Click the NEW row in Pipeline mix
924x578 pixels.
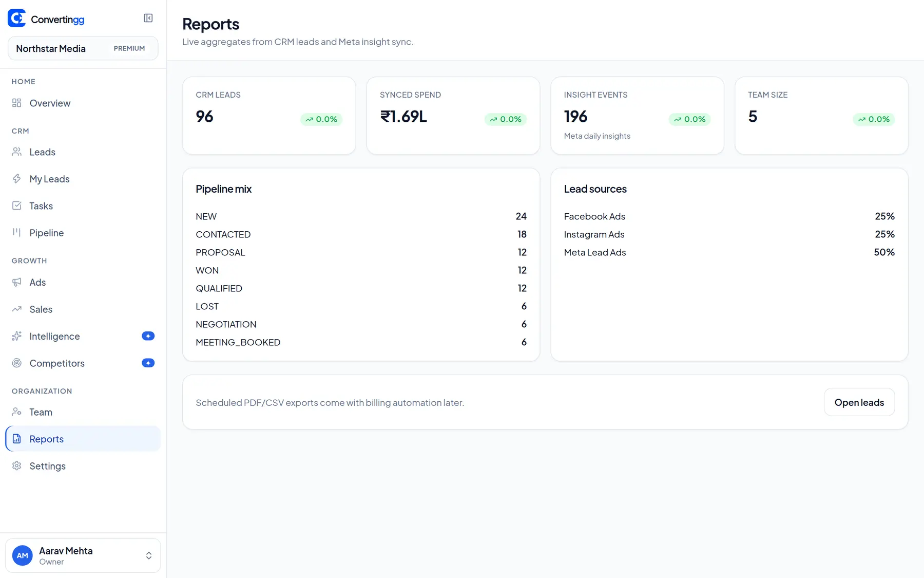(361, 216)
